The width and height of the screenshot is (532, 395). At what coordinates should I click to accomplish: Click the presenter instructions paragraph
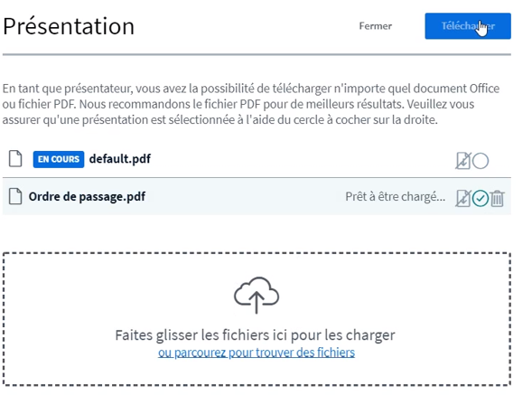251,104
